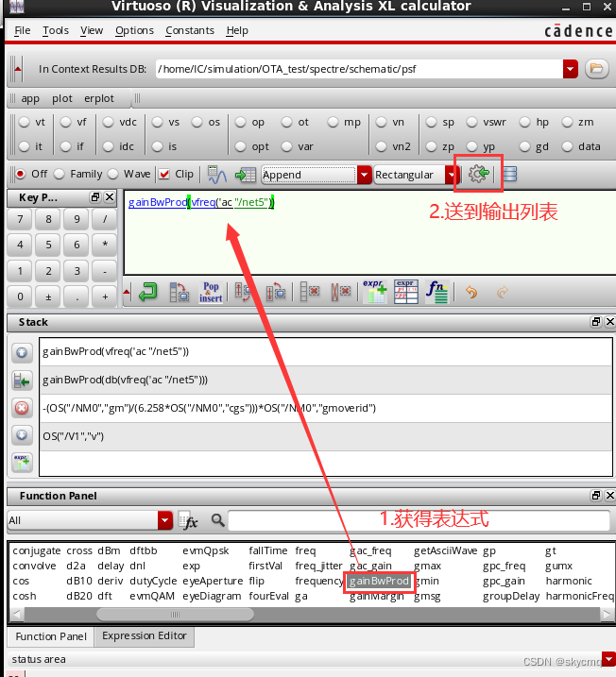This screenshot has height=677, width=616.
Task: Select the idc radio button
Action: (x=108, y=146)
